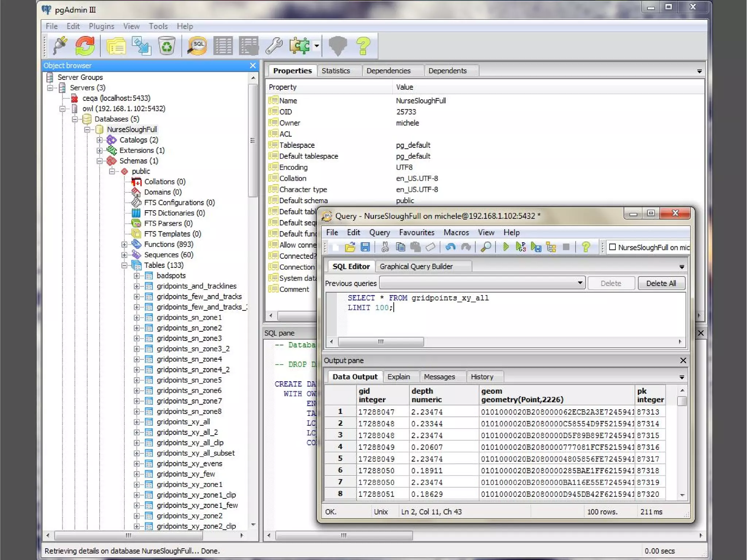The width and height of the screenshot is (747, 560).
Task: Click the SQL editor horizontal scrollbar thumb
Action: (x=380, y=342)
